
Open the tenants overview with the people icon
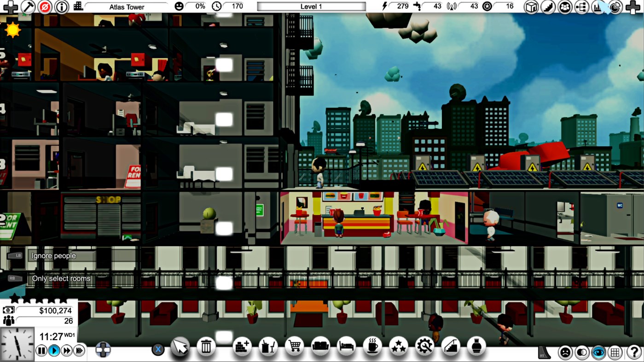pos(565,7)
